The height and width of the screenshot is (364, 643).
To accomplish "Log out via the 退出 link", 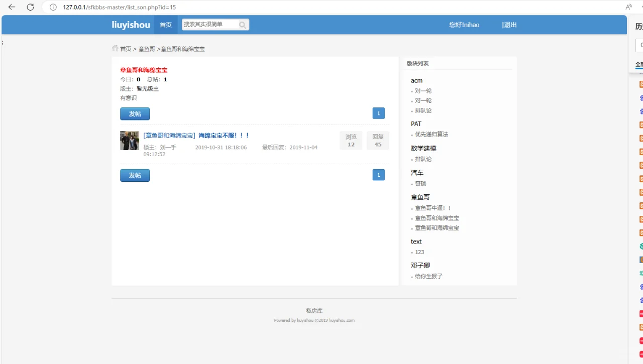I will (x=510, y=25).
